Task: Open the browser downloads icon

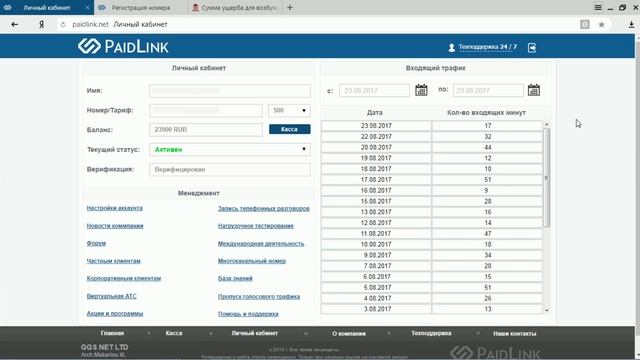Action: click(631, 24)
